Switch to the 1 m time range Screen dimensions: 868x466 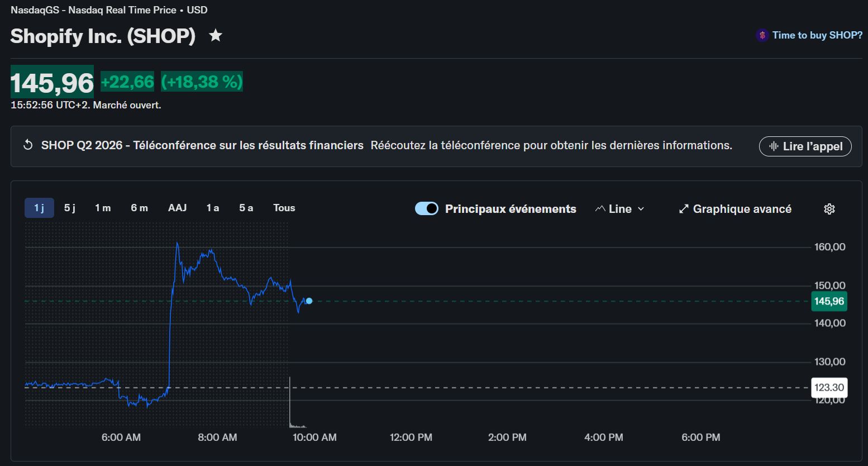(x=103, y=208)
